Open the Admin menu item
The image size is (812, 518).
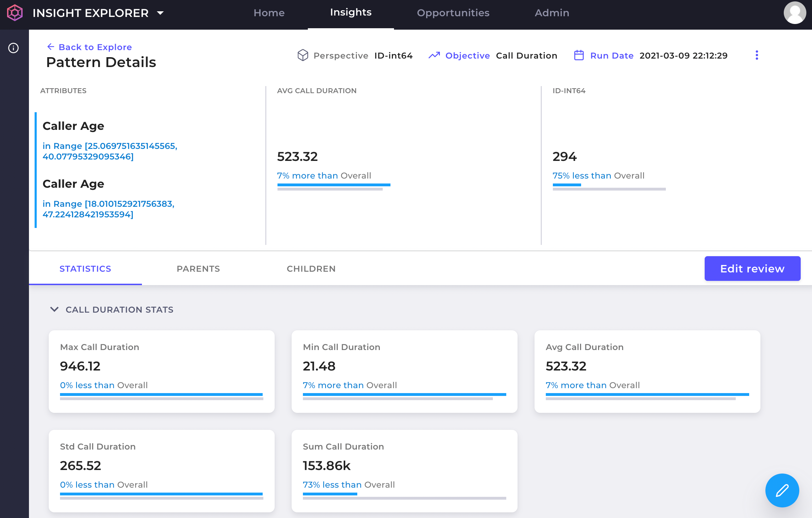coord(551,13)
